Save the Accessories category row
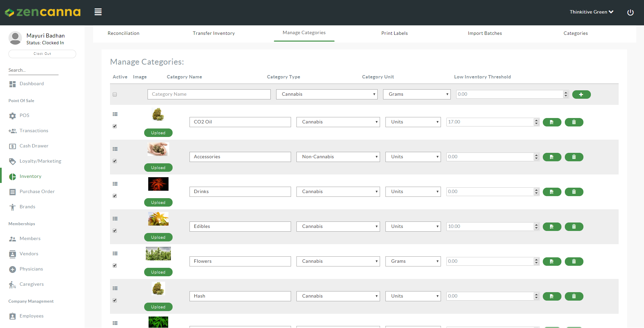 pos(552,157)
